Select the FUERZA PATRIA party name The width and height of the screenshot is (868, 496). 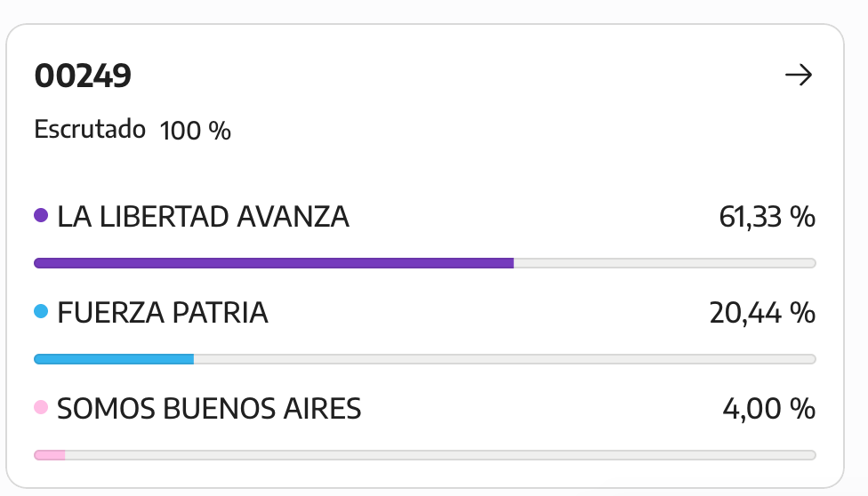[x=163, y=313]
